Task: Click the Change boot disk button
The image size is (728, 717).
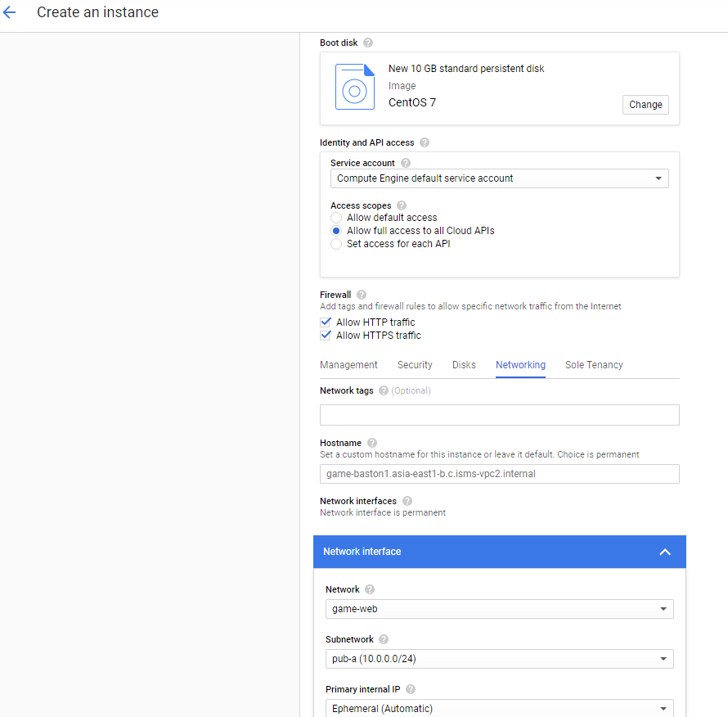Action: 645,105
